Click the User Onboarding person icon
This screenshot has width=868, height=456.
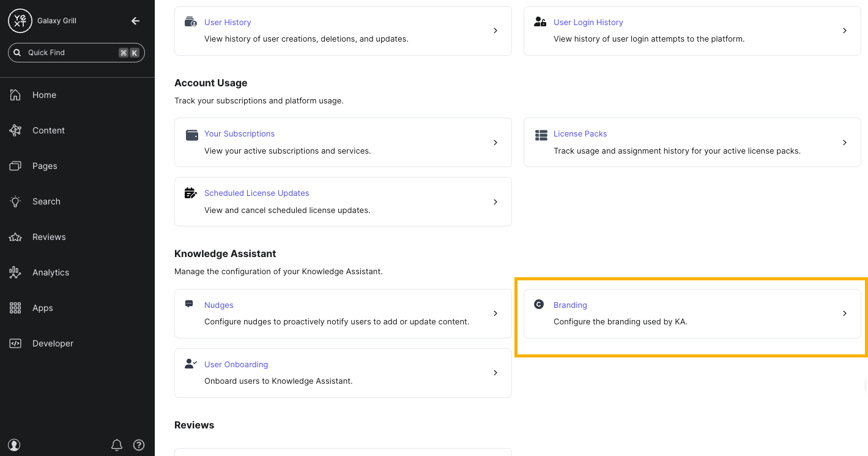pyautogui.click(x=191, y=364)
